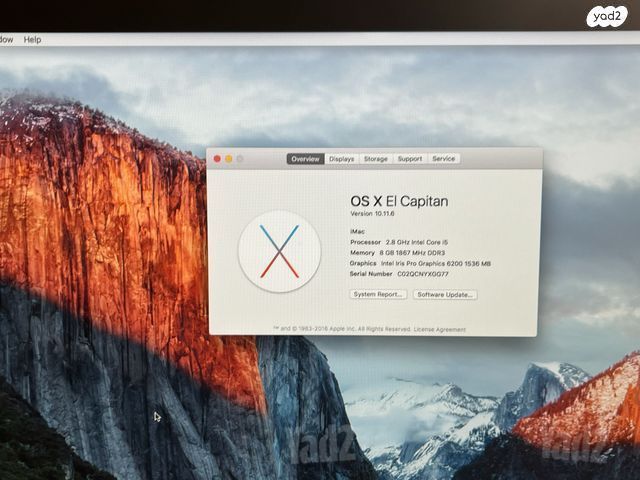Switch to the Displays tab
Viewport: 640px width, 480px height.
pos(342,159)
